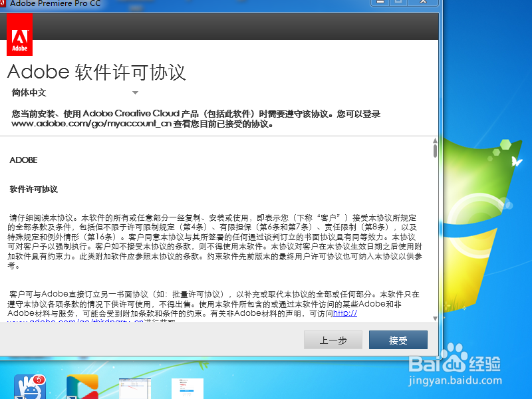The image size is (532, 399).
Task: Minimize the Adobe Premiere Pro CC window
Action: (380, 3)
